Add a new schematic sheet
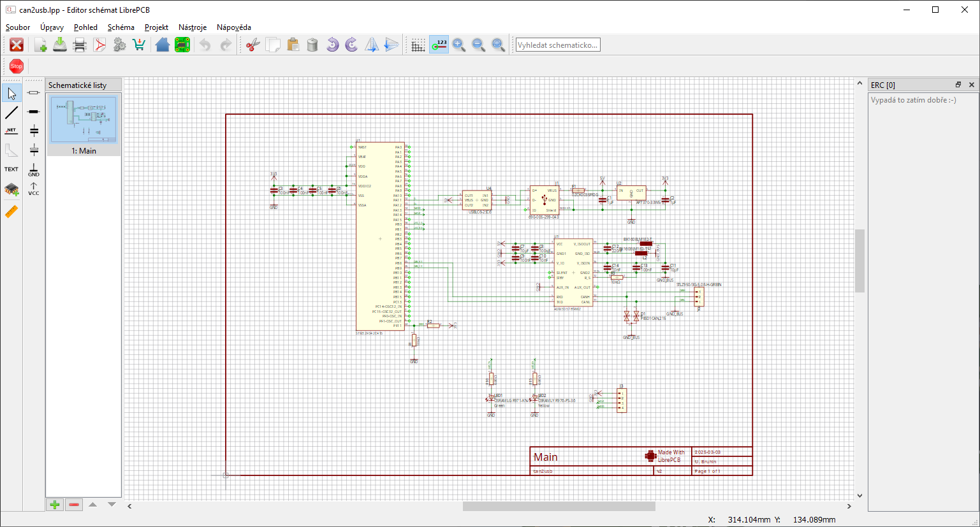The height and width of the screenshot is (527, 980). click(55, 505)
